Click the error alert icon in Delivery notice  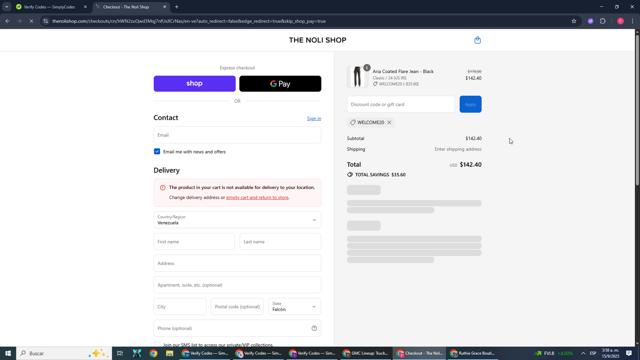pyautogui.click(x=162, y=188)
